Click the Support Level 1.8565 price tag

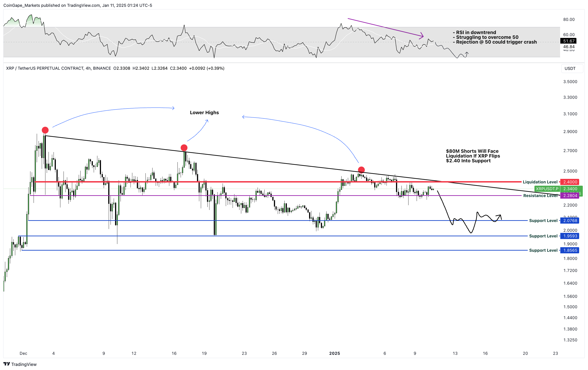[570, 250]
